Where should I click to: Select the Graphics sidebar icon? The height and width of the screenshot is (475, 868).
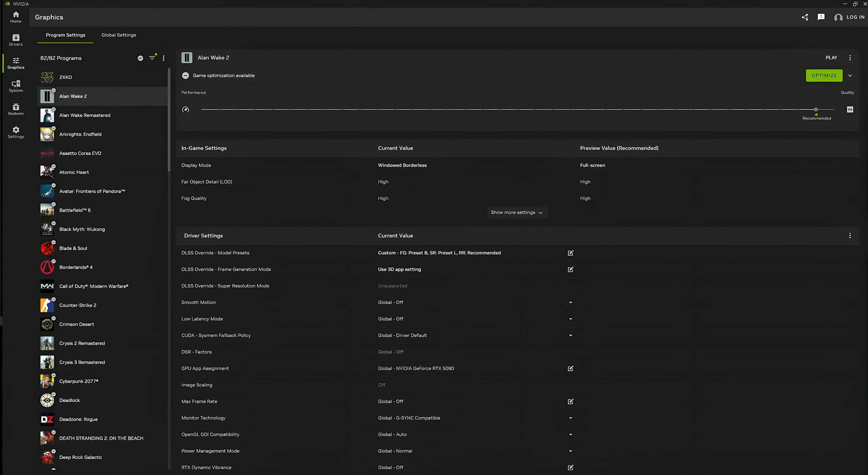(x=16, y=63)
